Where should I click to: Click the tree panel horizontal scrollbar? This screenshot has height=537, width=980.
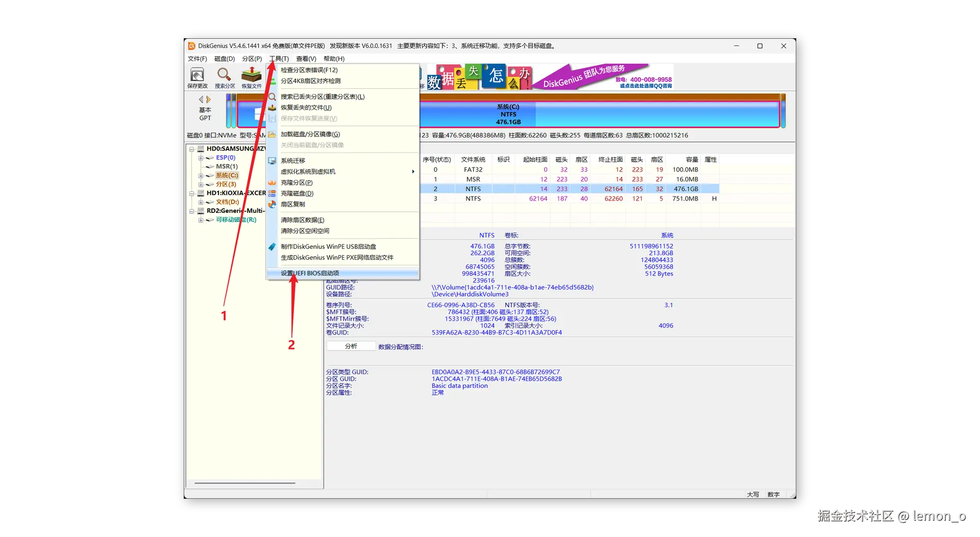[x=245, y=483]
